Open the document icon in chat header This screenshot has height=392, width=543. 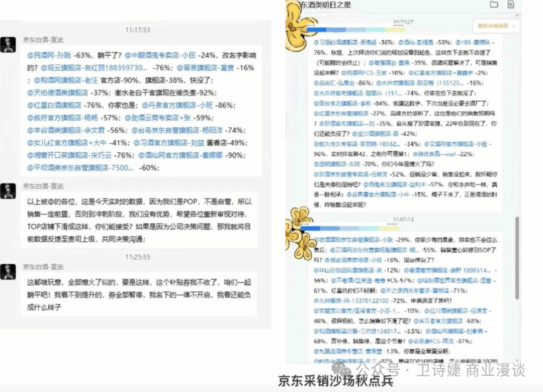[511, 5]
